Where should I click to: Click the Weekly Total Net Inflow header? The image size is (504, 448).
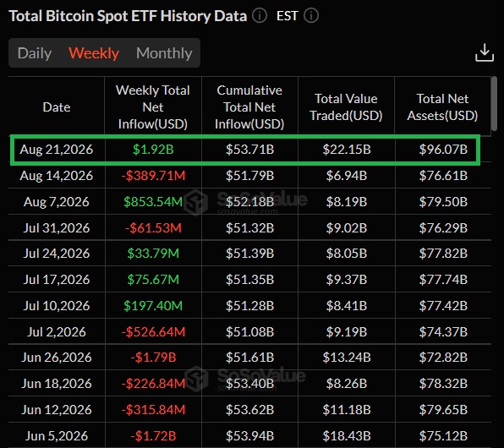[x=153, y=107]
